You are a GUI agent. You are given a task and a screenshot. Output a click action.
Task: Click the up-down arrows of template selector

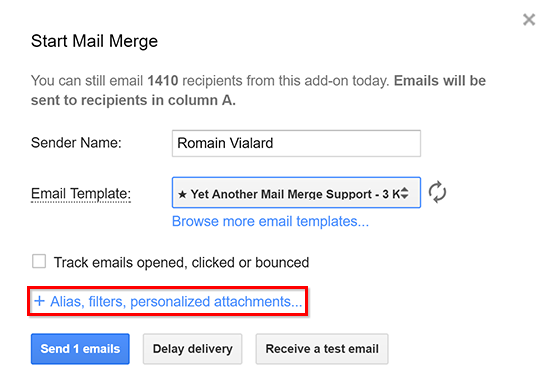[x=404, y=193]
